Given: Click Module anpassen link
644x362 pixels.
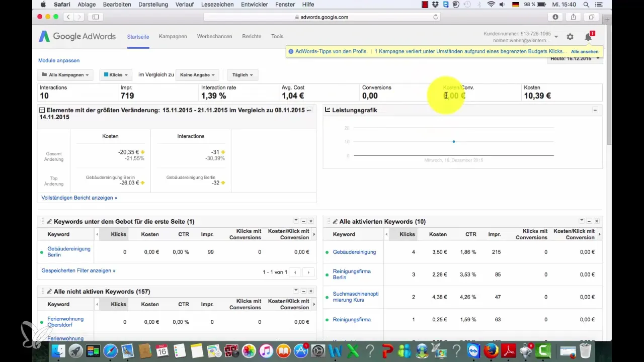Looking at the screenshot, I should tap(59, 60).
